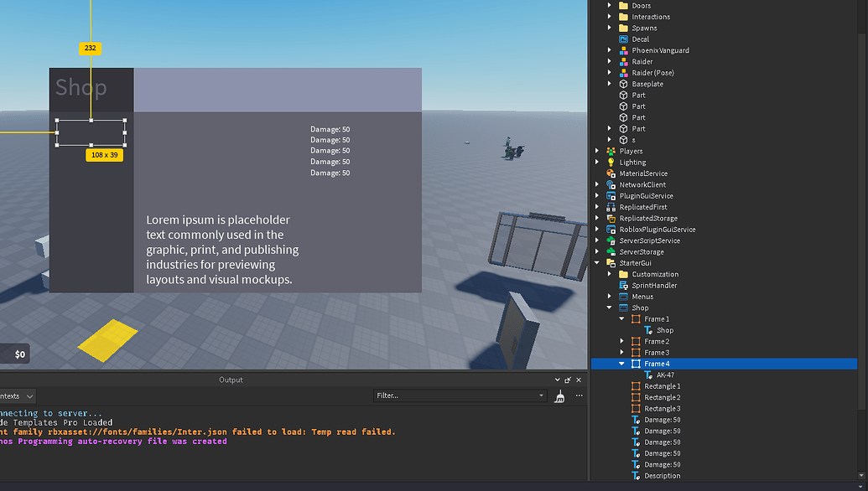Click the clear Output broom icon
The height and width of the screenshot is (491, 868).
(x=559, y=396)
